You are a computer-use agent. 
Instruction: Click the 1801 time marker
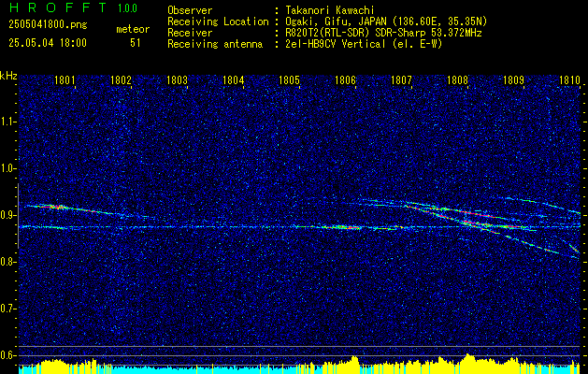(x=65, y=79)
